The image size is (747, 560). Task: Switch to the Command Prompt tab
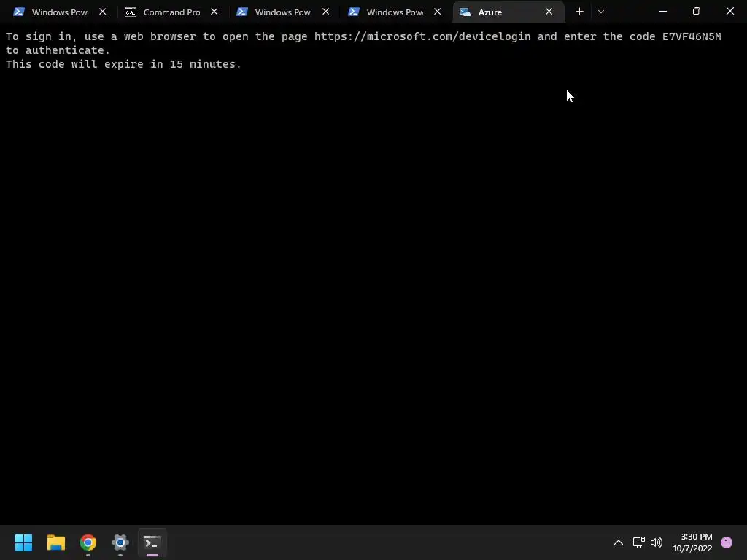[171, 12]
